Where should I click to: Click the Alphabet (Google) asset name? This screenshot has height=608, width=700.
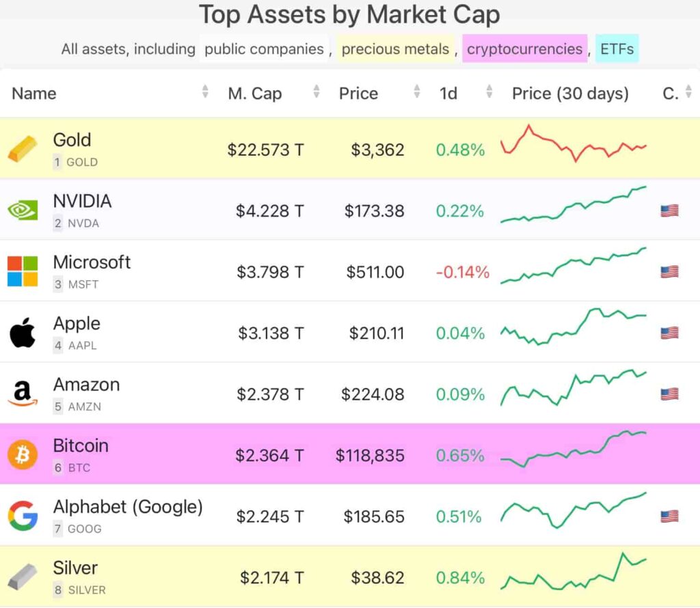128,507
